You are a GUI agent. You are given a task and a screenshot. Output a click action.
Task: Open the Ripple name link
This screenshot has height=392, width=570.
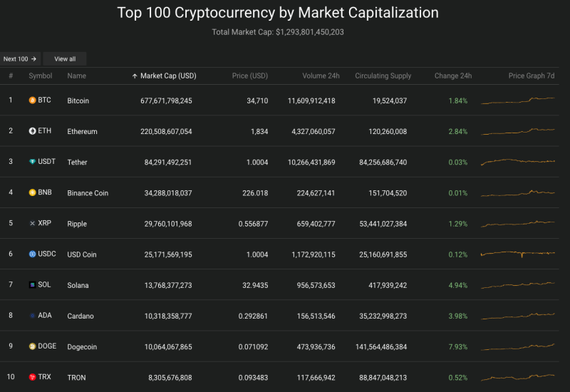[x=77, y=224]
